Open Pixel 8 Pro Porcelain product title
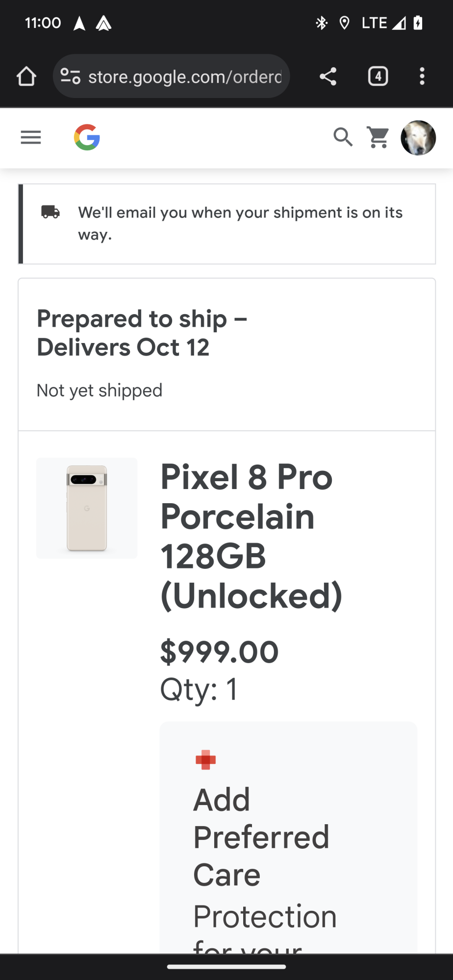 251,536
